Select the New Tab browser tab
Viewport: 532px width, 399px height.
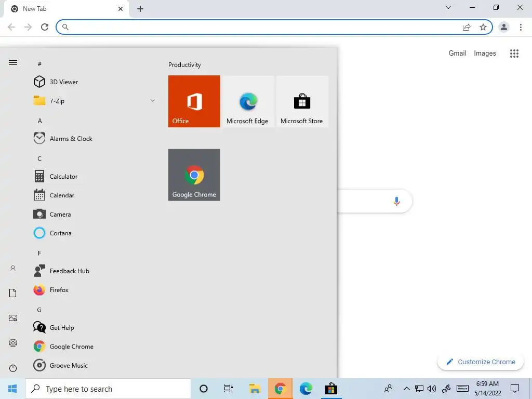[x=66, y=9]
